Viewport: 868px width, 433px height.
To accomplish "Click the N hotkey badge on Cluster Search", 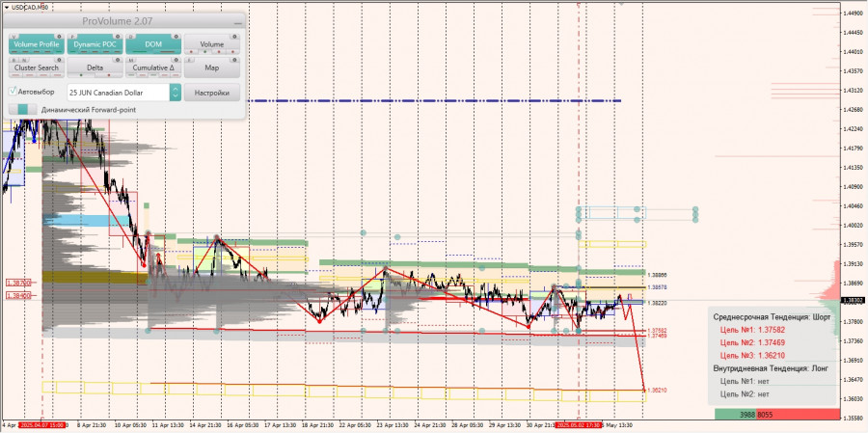I will tap(24, 60).
